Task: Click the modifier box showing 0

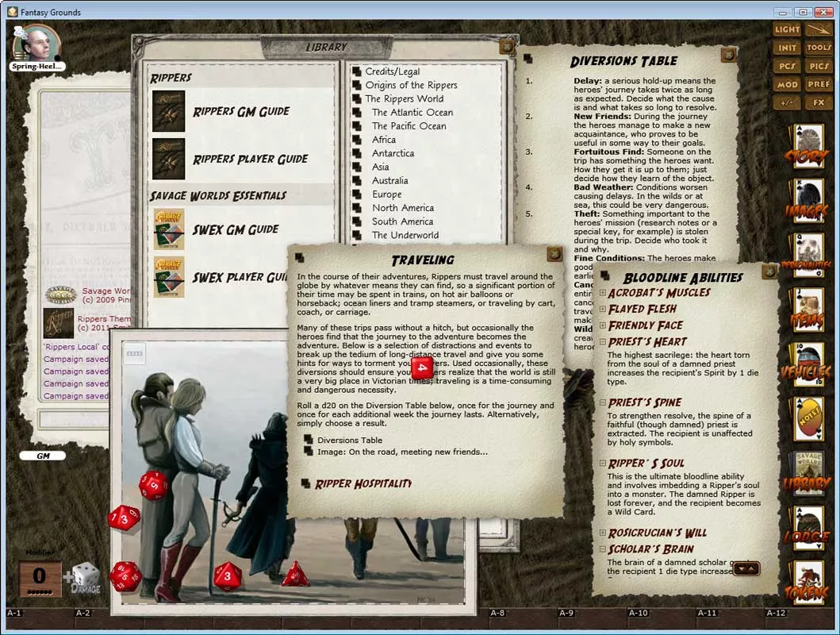Action: [40, 578]
